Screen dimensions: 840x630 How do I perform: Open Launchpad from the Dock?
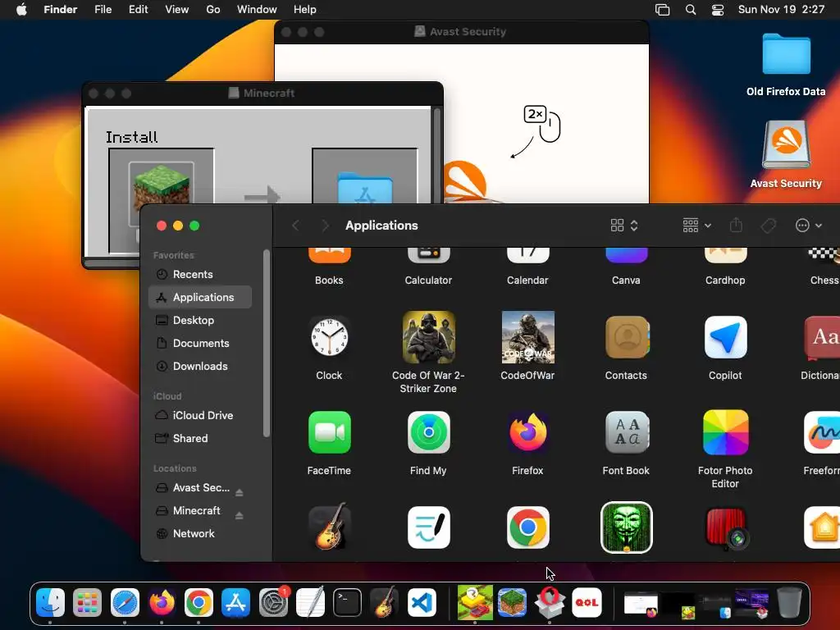click(87, 602)
